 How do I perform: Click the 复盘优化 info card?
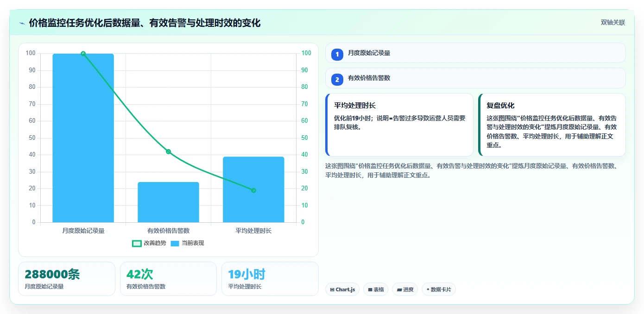pyautogui.click(x=552, y=125)
